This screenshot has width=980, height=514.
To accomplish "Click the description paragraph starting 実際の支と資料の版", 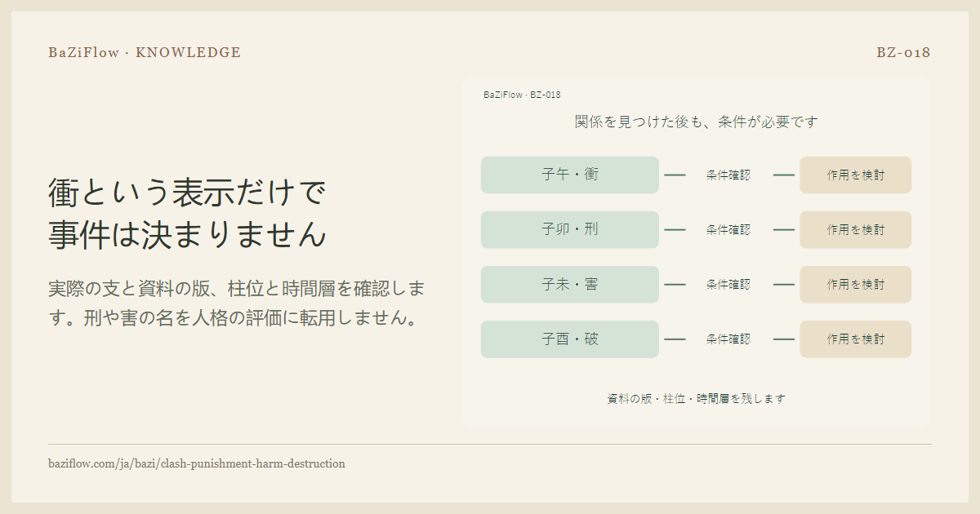I will 238,303.
